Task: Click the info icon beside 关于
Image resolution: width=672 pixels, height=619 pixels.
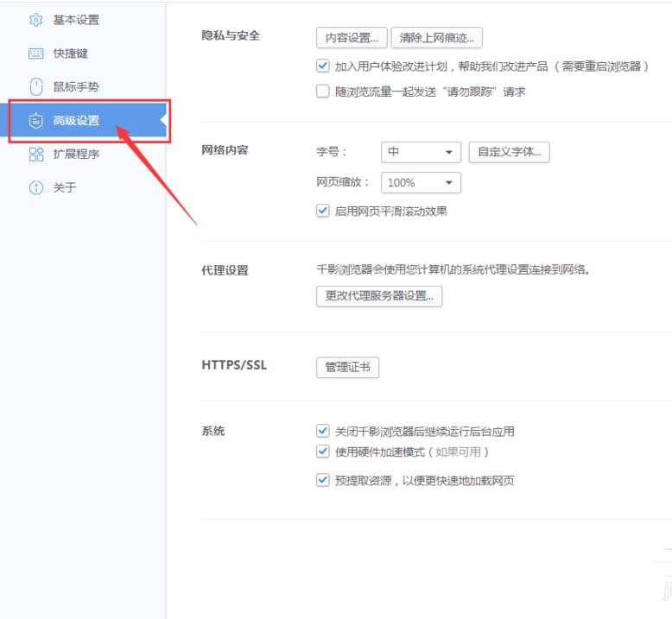Action: pos(35,187)
